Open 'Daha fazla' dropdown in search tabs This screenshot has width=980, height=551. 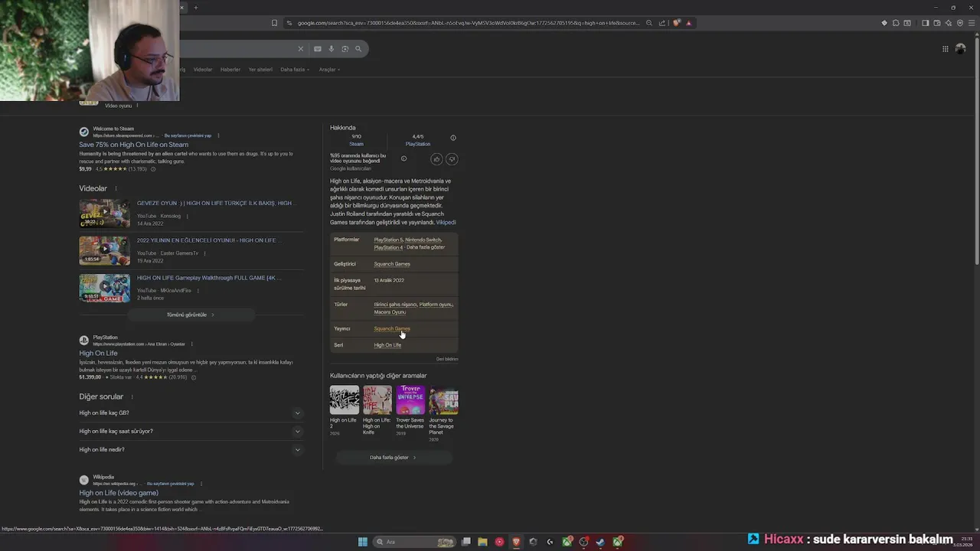pos(295,70)
